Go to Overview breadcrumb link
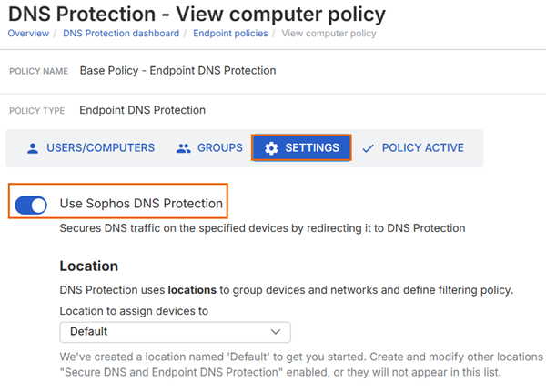The image size is (546, 392). [x=28, y=34]
